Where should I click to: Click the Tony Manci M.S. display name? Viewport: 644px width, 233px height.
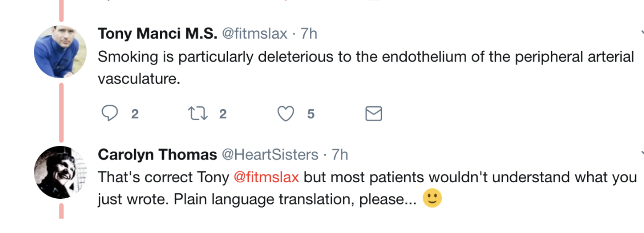pyautogui.click(x=157, y=34)
